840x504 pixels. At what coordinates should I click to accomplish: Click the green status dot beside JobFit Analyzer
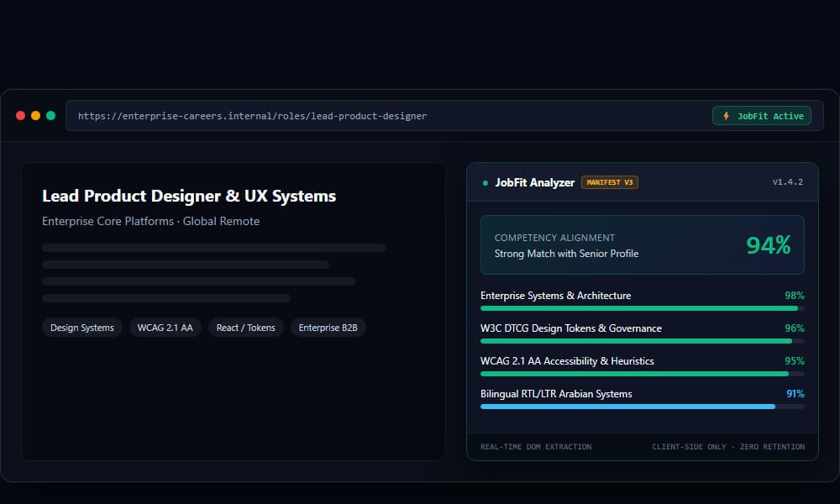pyautogui.click(x=486, y=183)
